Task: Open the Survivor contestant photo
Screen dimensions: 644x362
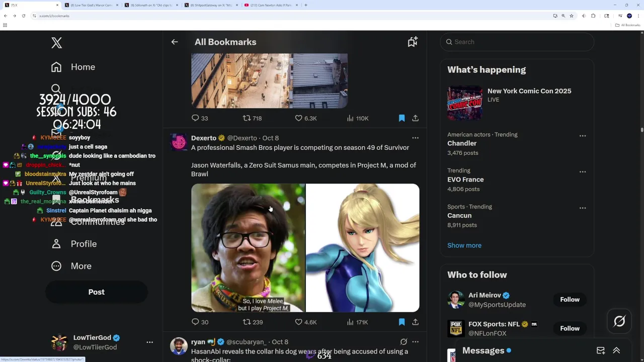Action: (248, 248)
